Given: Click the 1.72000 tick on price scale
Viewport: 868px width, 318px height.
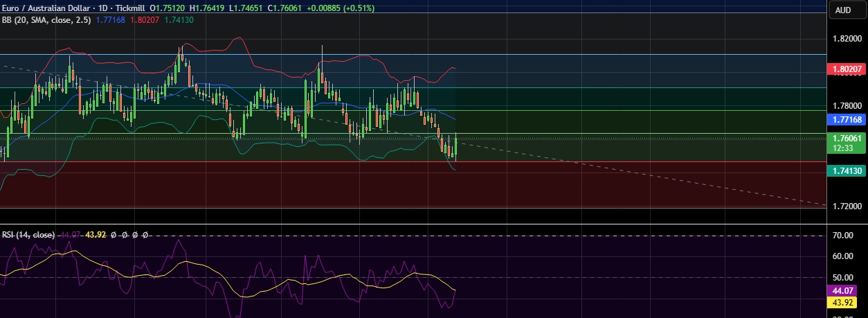Looking at the screenshot, I should (x=847, y=206).
